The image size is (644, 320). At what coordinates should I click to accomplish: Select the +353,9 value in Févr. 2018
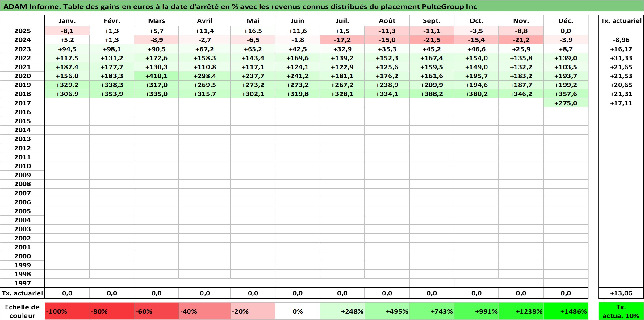[112, 94]
